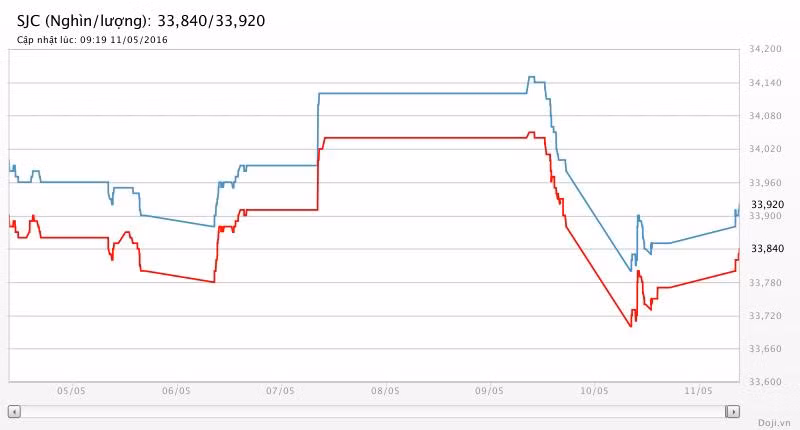The image size is (800, 430).
Task: Click the 11/05 date axis label
Action: click(698, 391)
